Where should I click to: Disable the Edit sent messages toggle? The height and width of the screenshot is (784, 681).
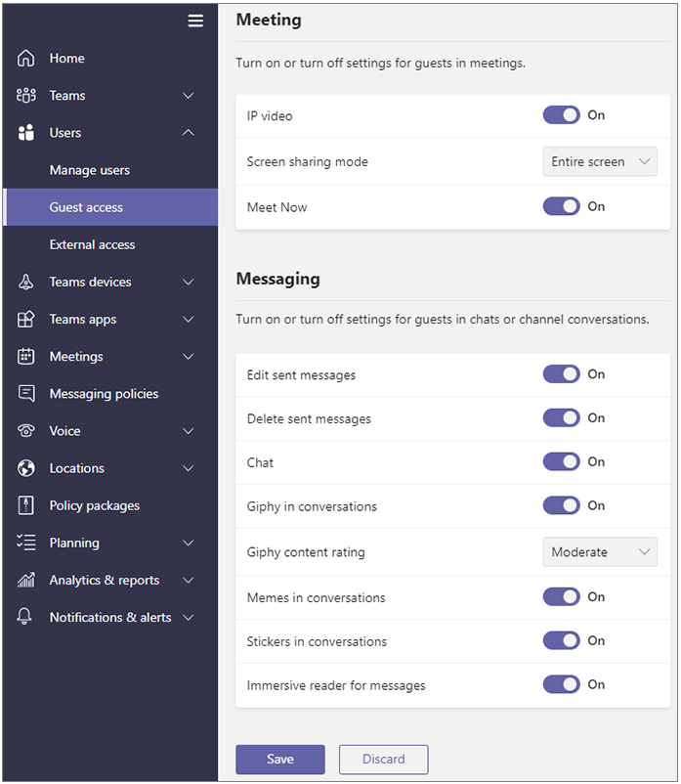[x=562, y=374]
